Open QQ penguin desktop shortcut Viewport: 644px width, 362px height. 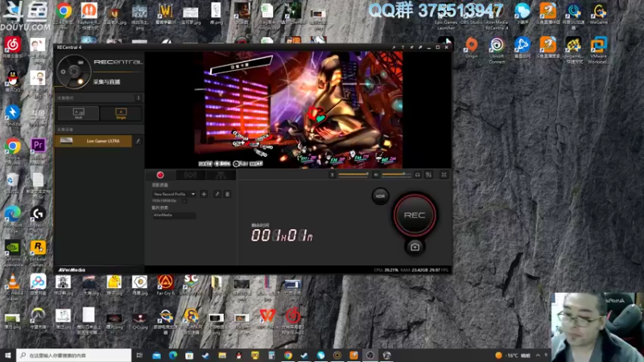coord(13,81)
